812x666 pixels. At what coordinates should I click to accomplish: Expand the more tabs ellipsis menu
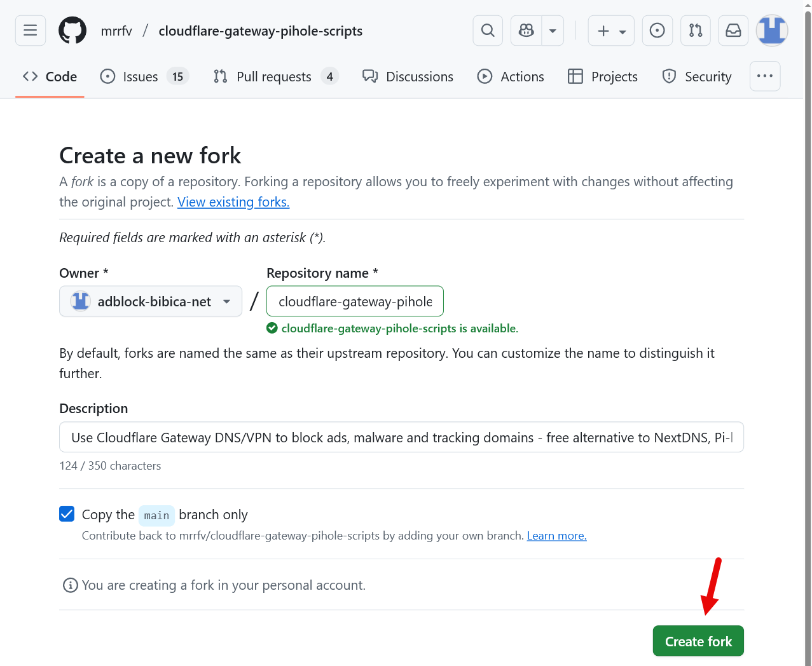(x=765, y=76)
